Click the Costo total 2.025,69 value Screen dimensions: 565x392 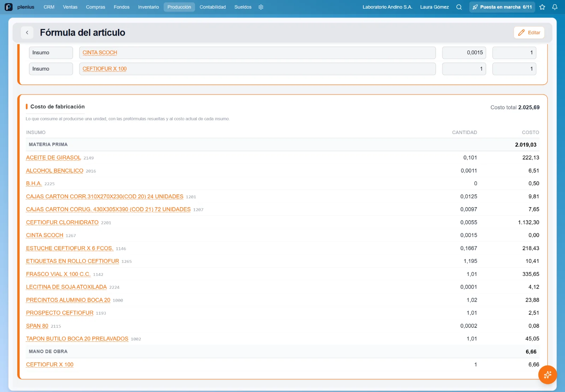click(x=529, y=107)
